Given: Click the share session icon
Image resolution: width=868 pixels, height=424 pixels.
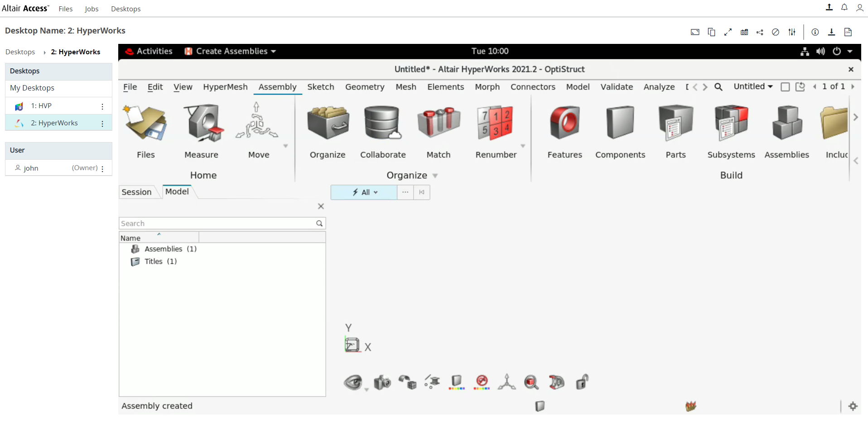Looking at the screenshot, I should click(760, 32).
